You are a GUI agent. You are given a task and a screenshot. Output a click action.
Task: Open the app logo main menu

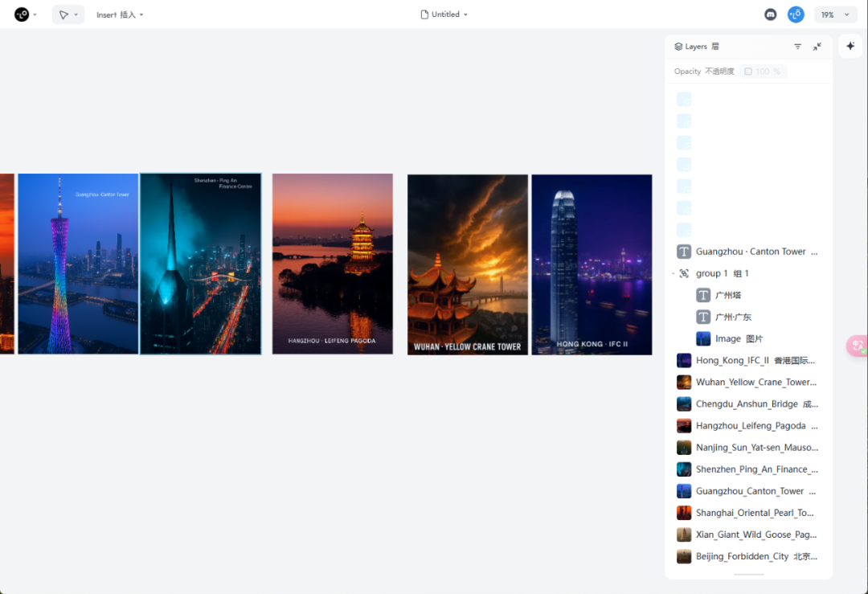pyautogui.click(x=22, y=14)
